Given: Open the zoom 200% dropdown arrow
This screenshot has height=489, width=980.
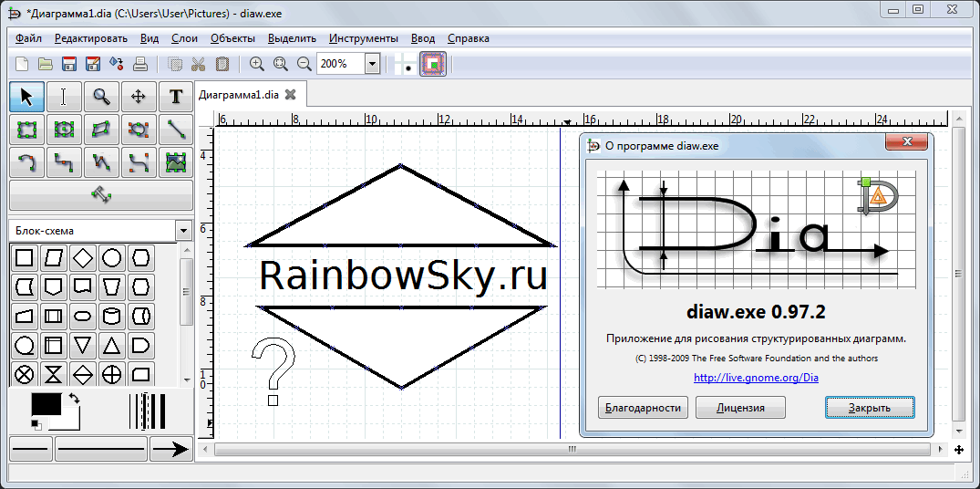Looking at the screenshot, I should [x=373, y=64].
